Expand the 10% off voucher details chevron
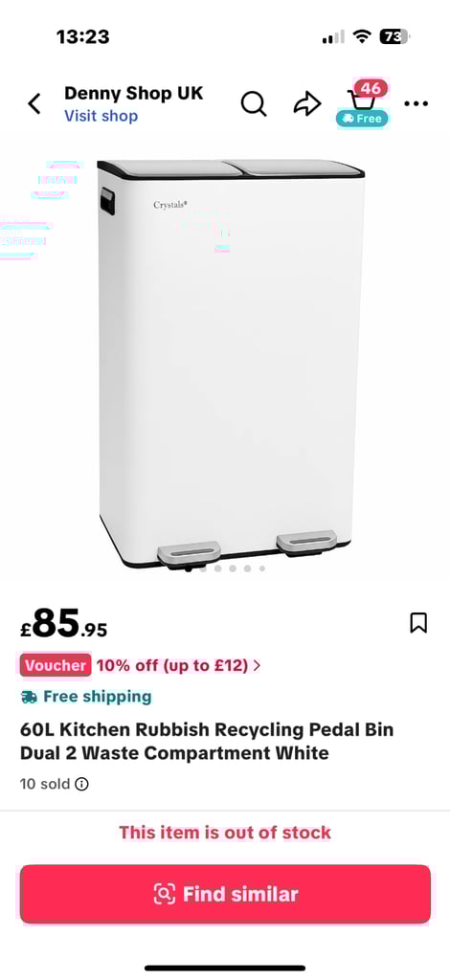This screenshot has width=450, height=980. click(x=257, y=666)
